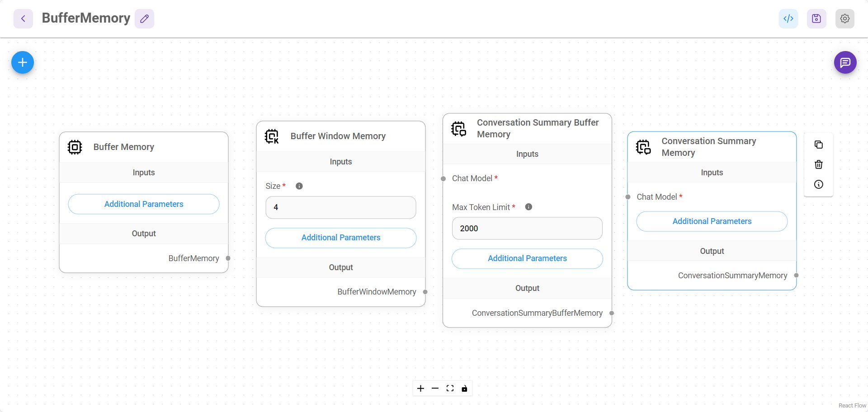Click the Buffer Window Memory node icon
This screenshot has height=412, width=868.
pos(272,136)
